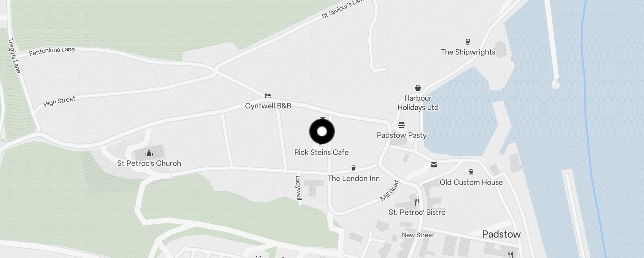Screen dimensions: 644x258
Task: Click the shopping basket icon for Harbour Holidays
Action: 418,88
